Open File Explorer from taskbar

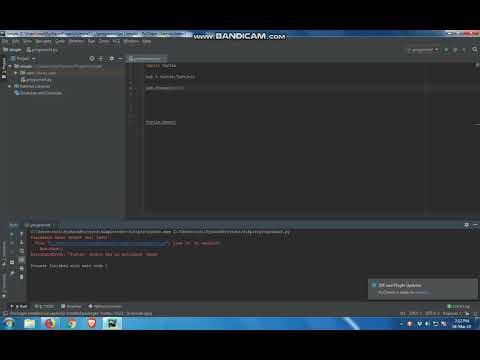click(30, 323)
